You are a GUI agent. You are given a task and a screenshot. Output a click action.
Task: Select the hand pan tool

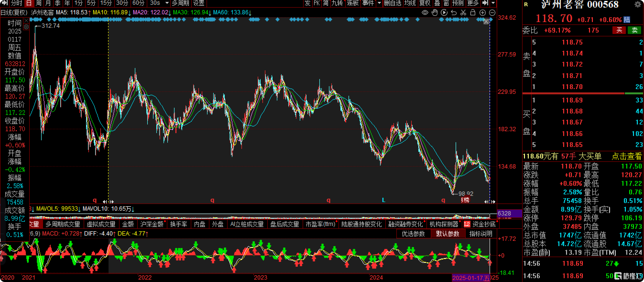[x=435, y=12]
